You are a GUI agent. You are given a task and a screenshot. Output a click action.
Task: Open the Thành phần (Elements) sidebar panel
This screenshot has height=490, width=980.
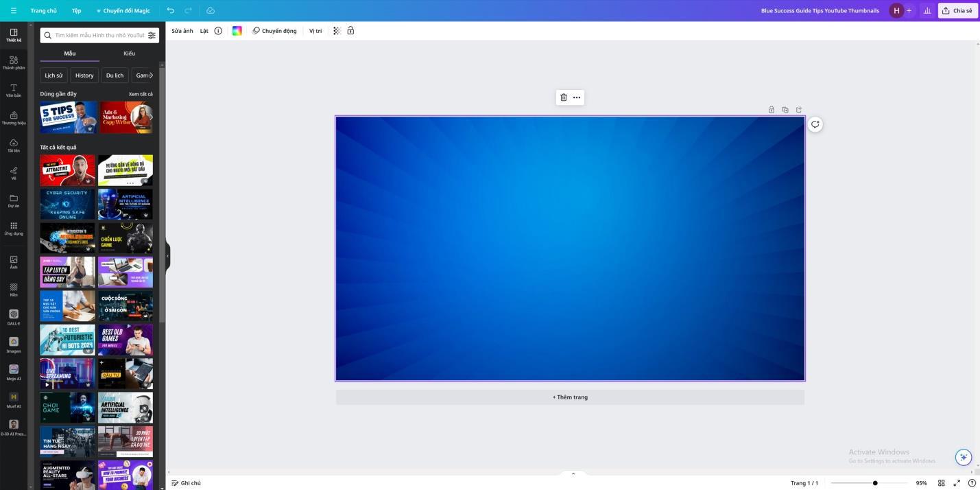click(14, 62)
